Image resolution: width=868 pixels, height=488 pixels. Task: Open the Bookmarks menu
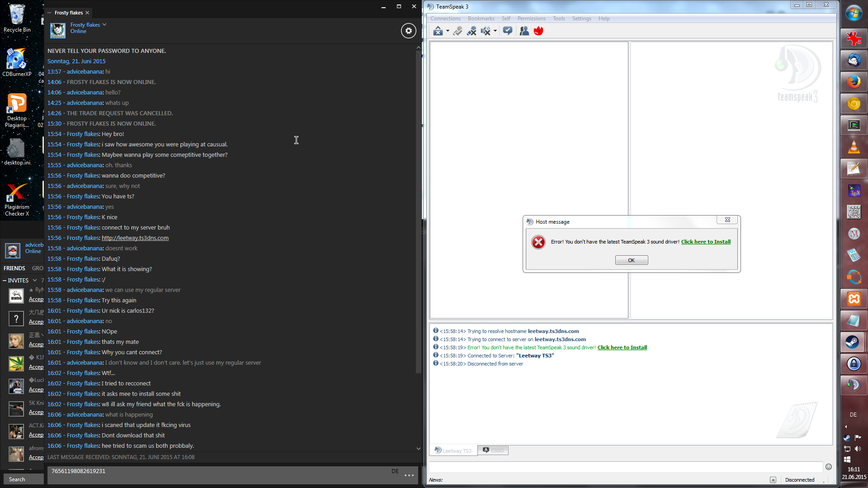481,19
